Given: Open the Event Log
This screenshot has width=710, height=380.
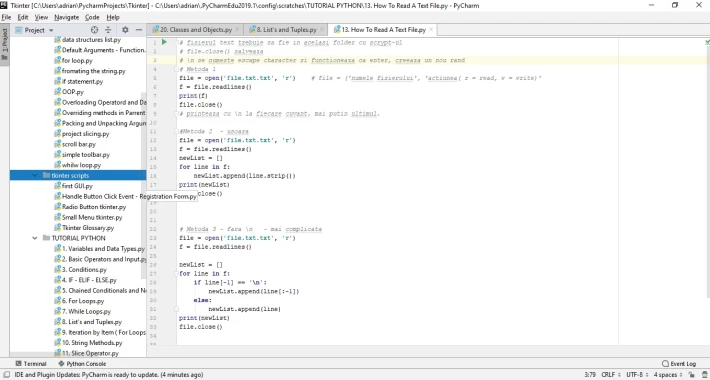Looking at the screenshot, I should (679, 364).
